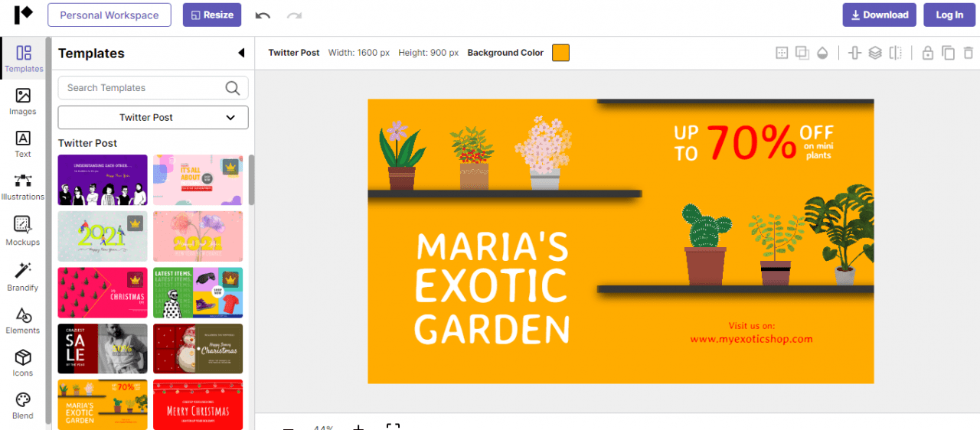This screenshot has height=430, width=980.
Task: Select the Merry Christmas red template thumbnail
Action: (x=198, y=404)
